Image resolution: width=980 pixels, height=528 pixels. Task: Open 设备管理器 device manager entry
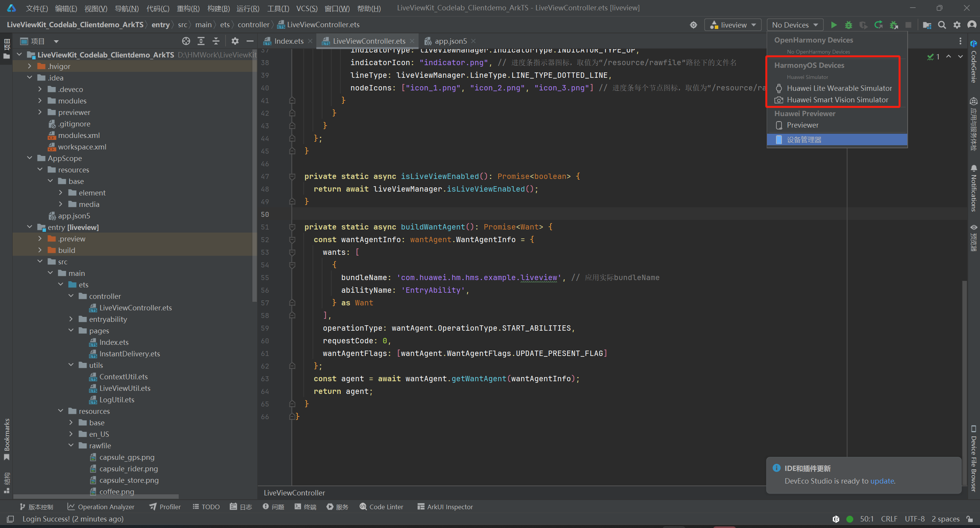(837, 139)
